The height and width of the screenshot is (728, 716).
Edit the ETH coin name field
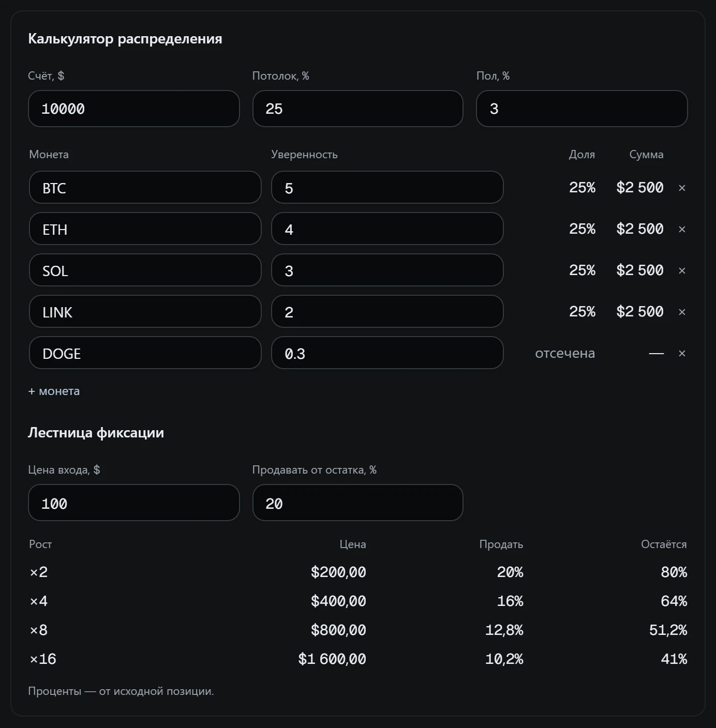click(x=145, y=229)
